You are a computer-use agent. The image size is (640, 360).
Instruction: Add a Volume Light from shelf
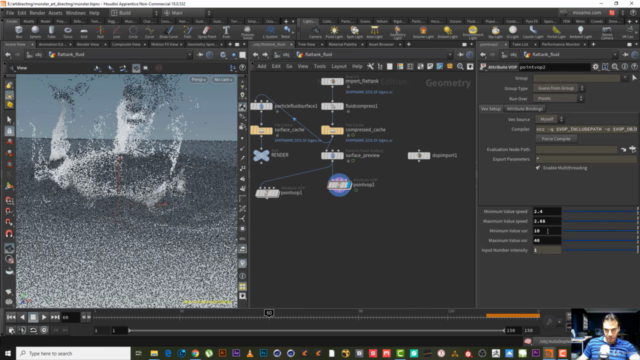coord(423,31)
